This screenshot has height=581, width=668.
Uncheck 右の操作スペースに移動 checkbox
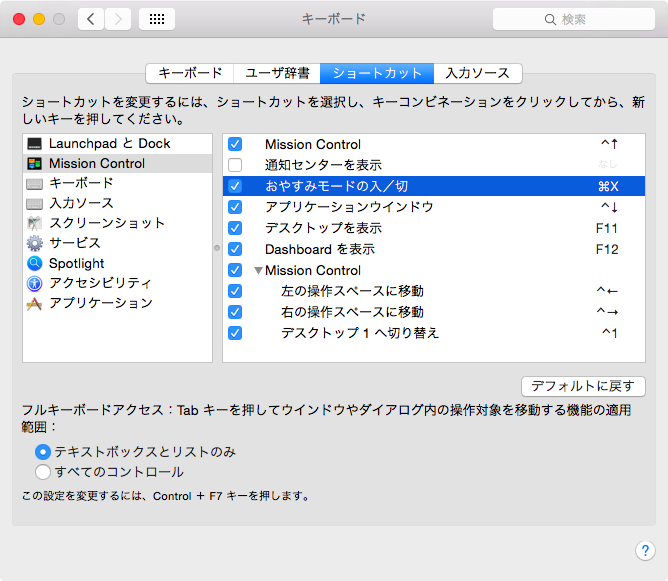235,312
